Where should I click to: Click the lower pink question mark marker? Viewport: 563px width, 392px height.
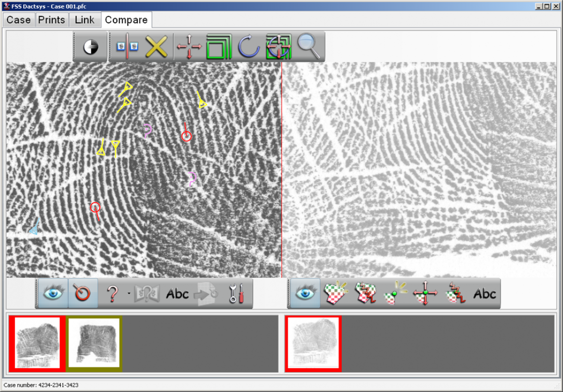tap(192, 179)
